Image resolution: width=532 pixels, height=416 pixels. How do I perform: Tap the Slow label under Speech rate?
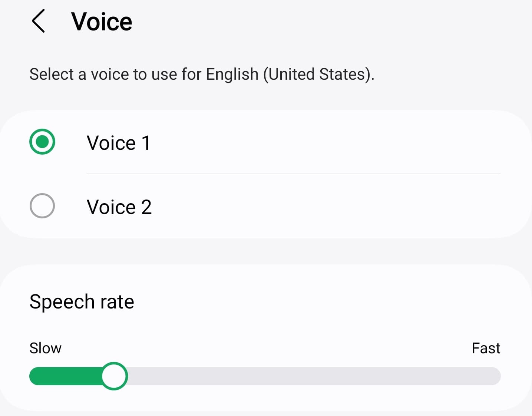[45, 348]
